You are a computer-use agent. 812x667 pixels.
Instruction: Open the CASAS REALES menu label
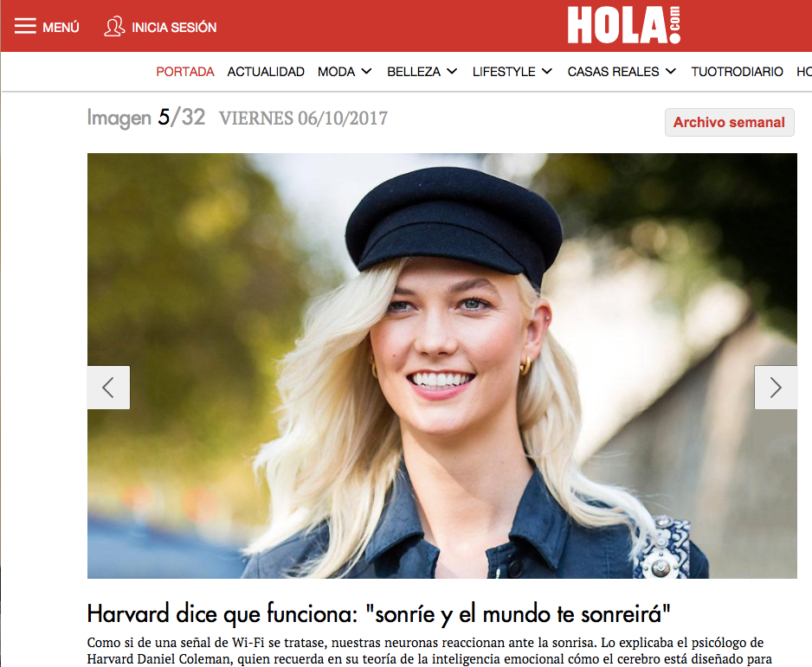(613, 72)
